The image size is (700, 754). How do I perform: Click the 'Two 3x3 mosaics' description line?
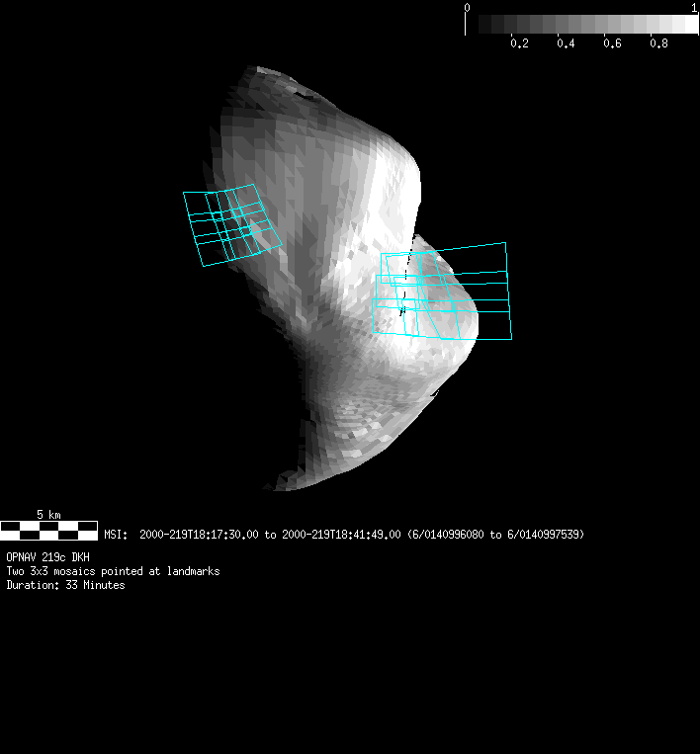pos(113,571)
